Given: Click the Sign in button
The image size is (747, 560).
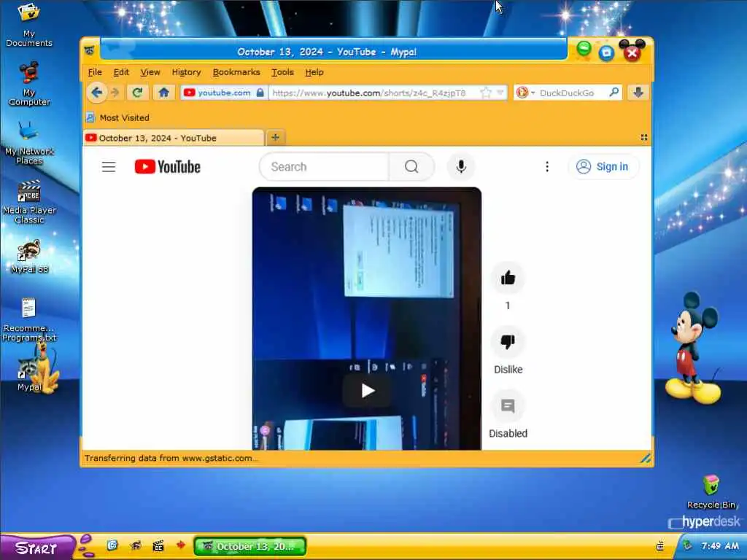Looking at the screenshot, I should pos(603,167).
